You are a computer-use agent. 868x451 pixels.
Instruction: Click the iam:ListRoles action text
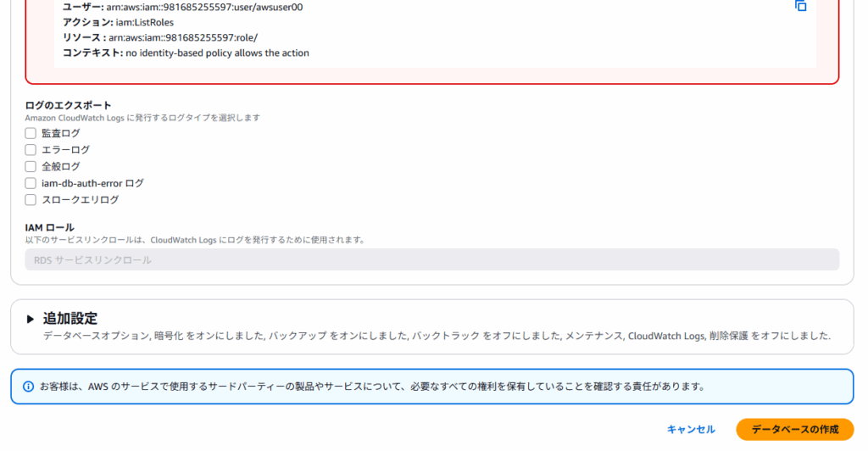click(x=144, y=22)
